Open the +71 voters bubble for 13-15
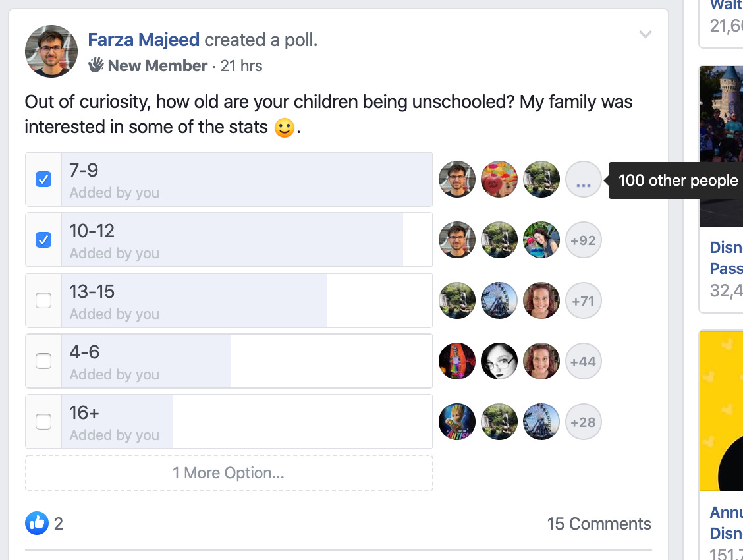The image size is (743, 560). (x=584, y=301)
